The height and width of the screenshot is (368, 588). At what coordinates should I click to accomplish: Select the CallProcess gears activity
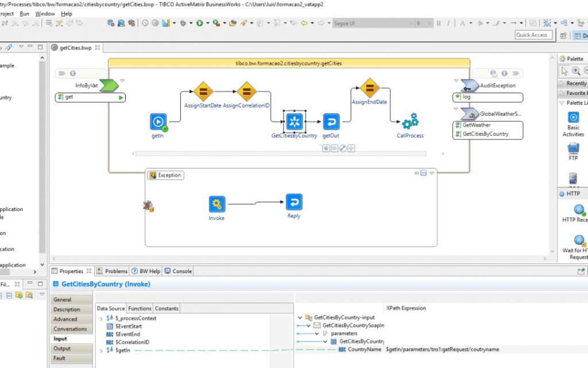coord(410,121)
